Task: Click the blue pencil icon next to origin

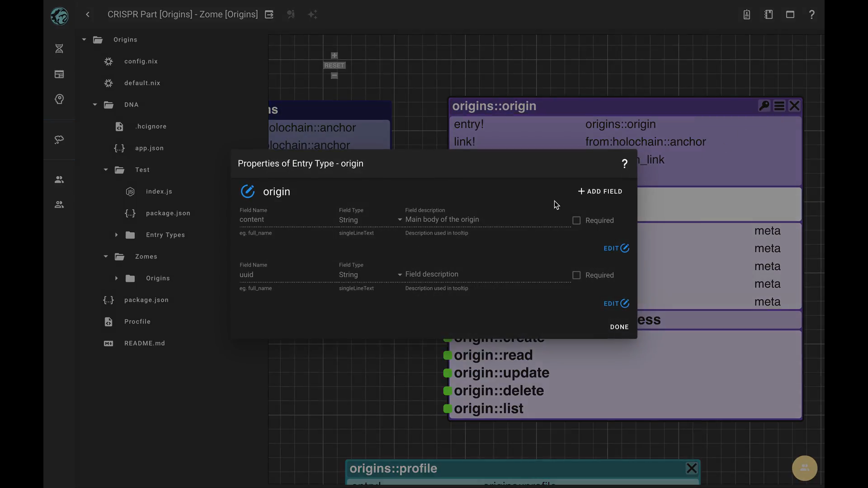Action: [247, 192]
